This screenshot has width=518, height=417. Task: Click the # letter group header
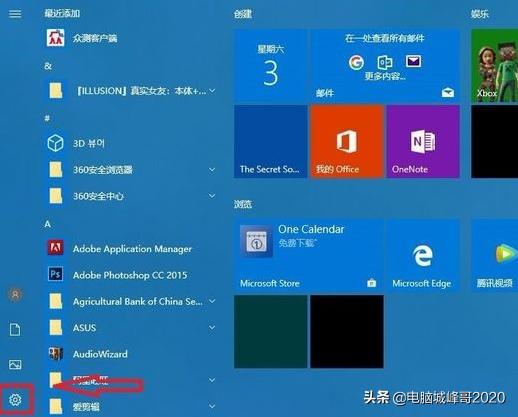pyautogui.click(x=47, y=118)
